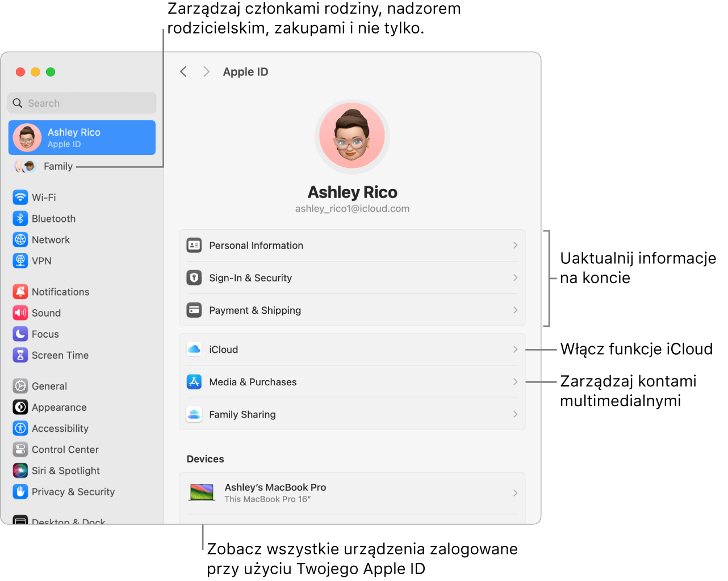Open the VPN icon in sidebar
The width and height of the screenshot is (728, 581).
pos(20,260)
